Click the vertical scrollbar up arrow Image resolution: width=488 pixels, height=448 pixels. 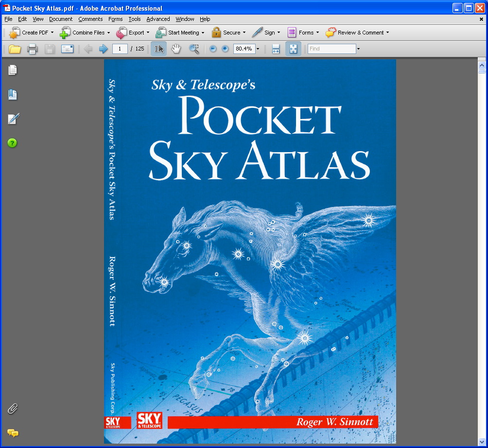pyautogui.click(x=482, y=65)
